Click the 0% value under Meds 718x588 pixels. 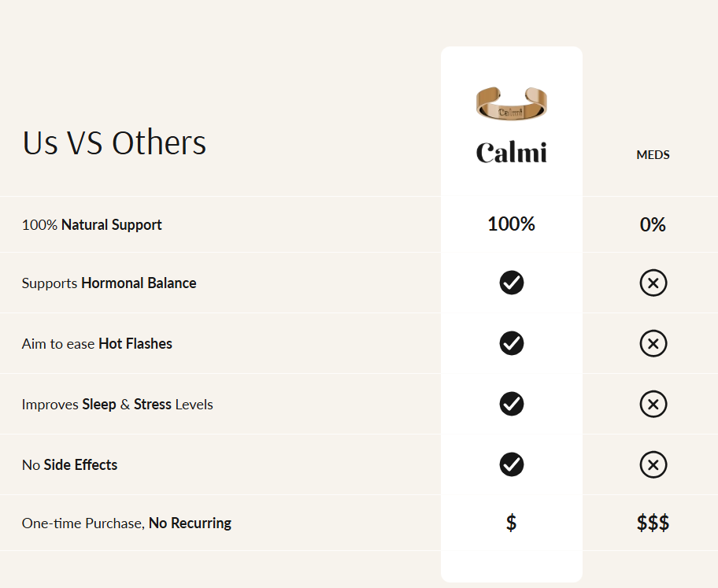653,225
